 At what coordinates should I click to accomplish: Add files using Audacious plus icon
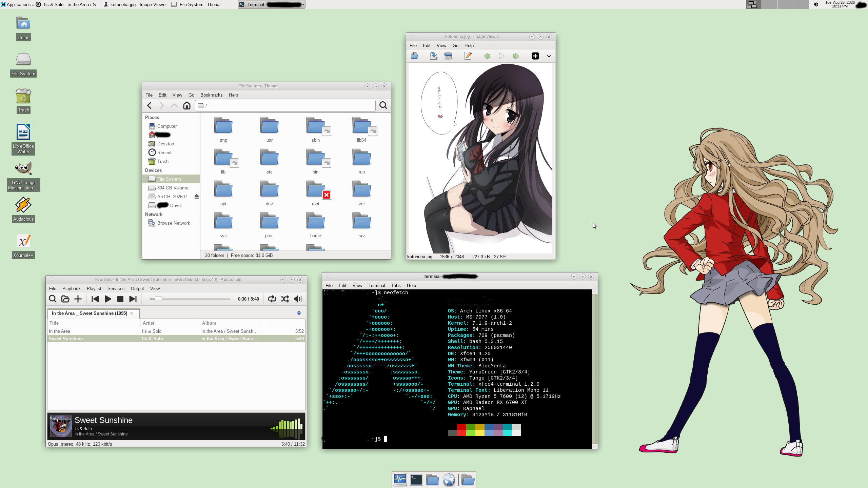tap(78, 299)
